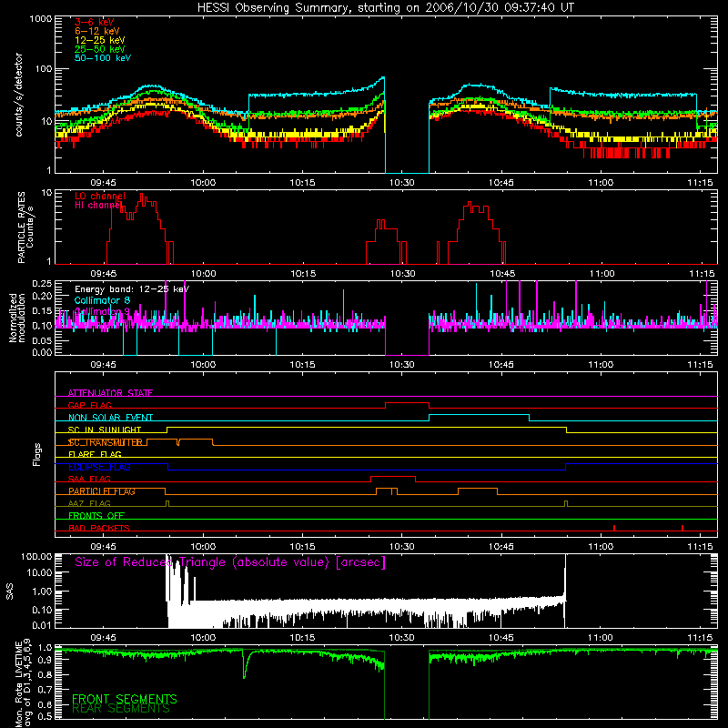Pick the cyan 50-100 keV legend entry
Image resolution: width=728 pixels, height=728 pixels.
pyautogui.click(x=103, y=58)
